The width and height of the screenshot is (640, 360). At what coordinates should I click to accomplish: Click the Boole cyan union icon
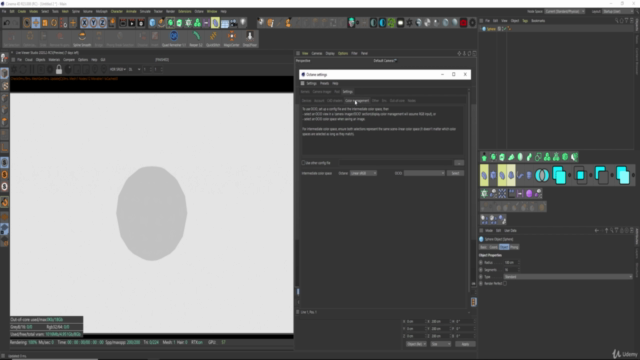coord(559,176)
